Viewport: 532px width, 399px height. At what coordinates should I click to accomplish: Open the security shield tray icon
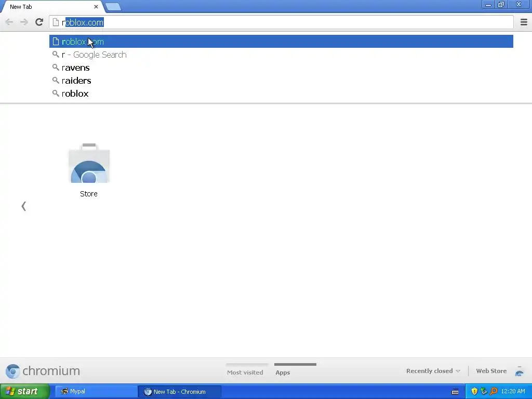pos(474,391)
